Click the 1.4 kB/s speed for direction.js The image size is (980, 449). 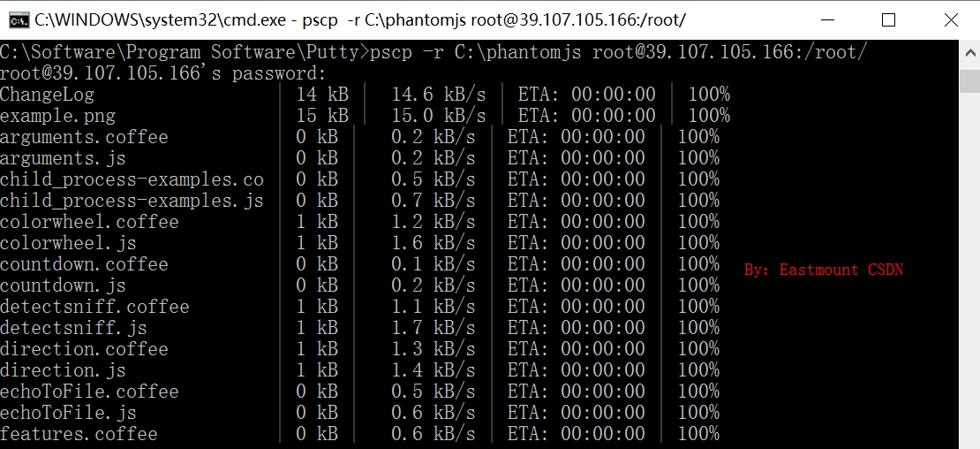point(433,370)
